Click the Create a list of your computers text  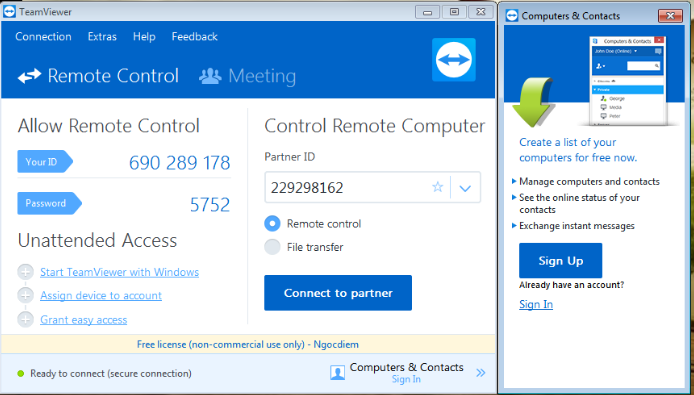coord(578,150)
